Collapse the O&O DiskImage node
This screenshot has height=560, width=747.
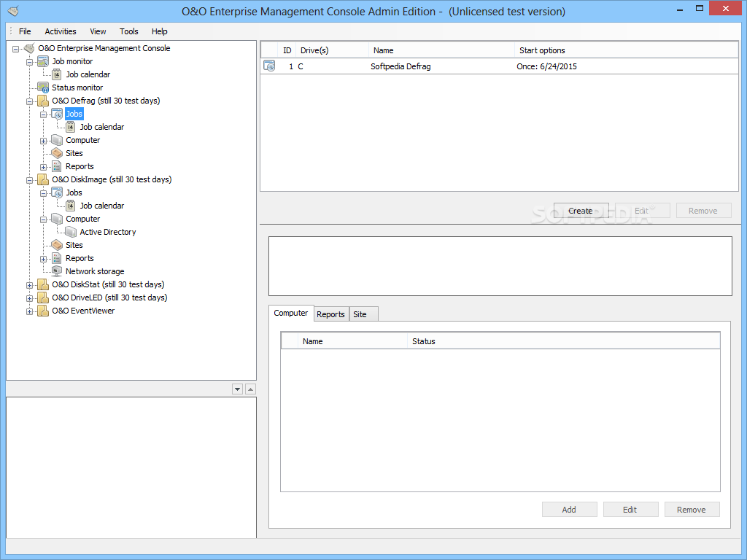[x=29, y=180]
